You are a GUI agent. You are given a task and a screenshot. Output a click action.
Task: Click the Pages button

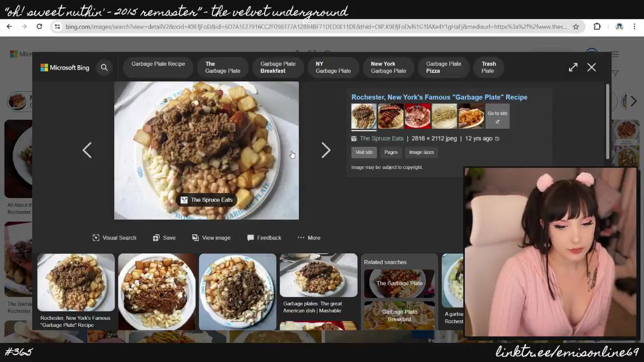(391, 152)
